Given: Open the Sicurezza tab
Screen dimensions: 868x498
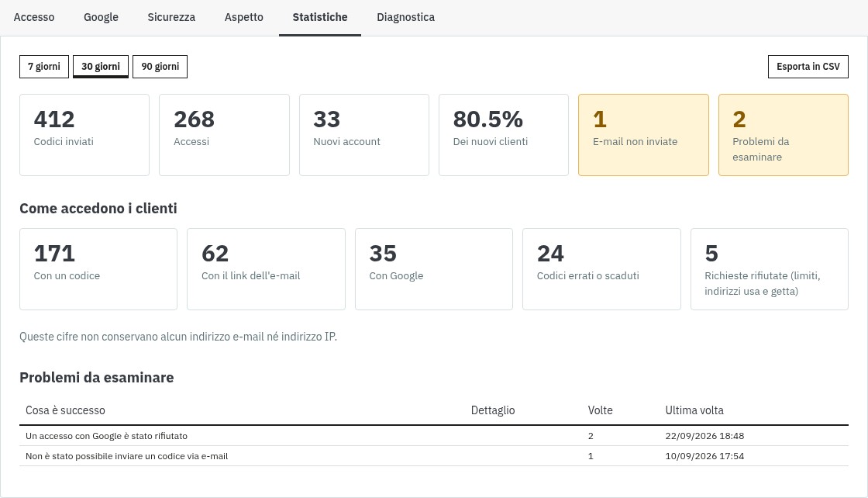Looking at the screenshot, I should (x=171, y=17).
